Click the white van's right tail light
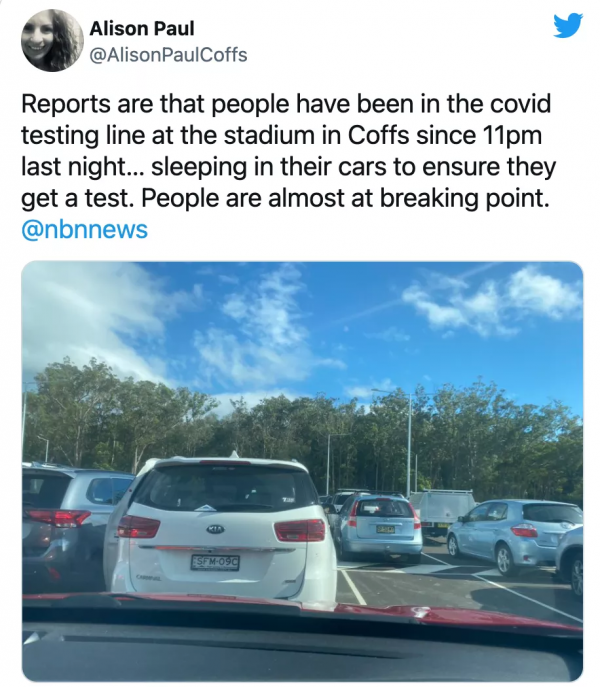This screenshot has width=600, height=687. [x=300, y=530]
